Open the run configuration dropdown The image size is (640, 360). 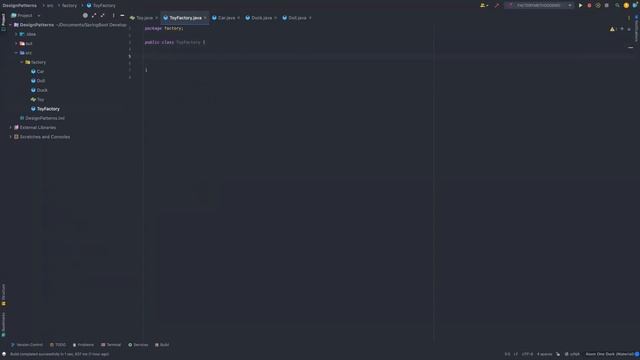(x=539, y=5)
